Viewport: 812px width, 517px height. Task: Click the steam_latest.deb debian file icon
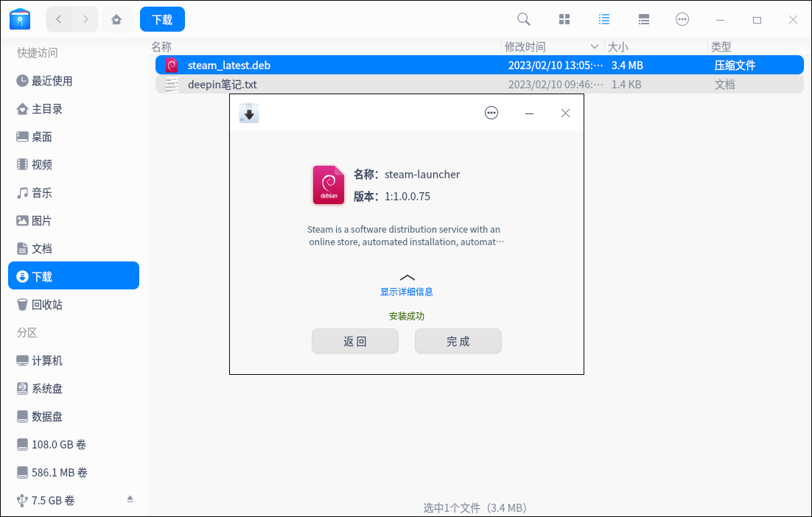pyautogui.click(x=172, y=66)
